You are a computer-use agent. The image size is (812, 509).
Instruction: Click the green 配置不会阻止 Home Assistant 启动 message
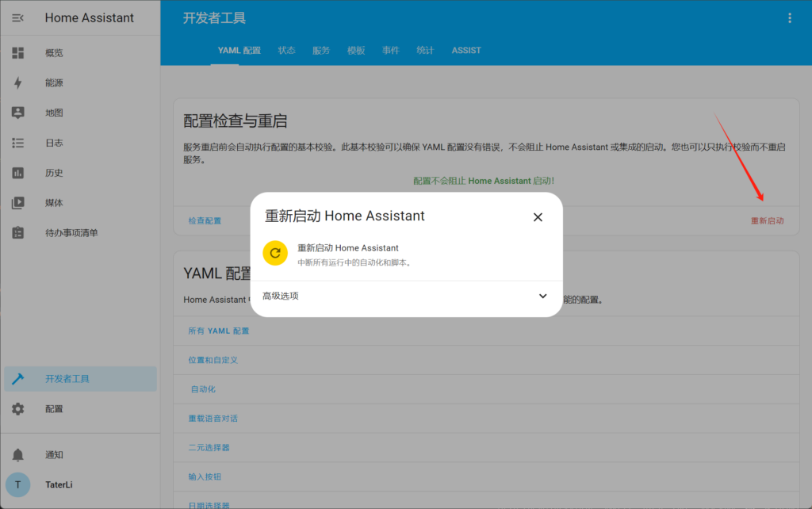coord(484,181)
